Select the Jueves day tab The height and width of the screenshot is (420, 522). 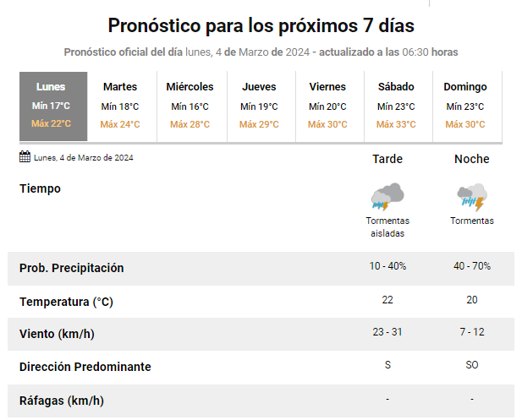[x=259, y=106]
